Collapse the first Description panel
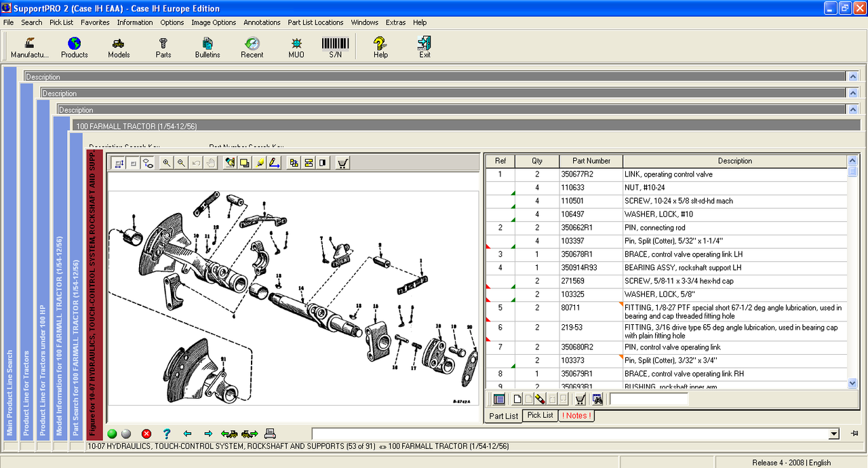The image size is (868, 468). (853, 77)
